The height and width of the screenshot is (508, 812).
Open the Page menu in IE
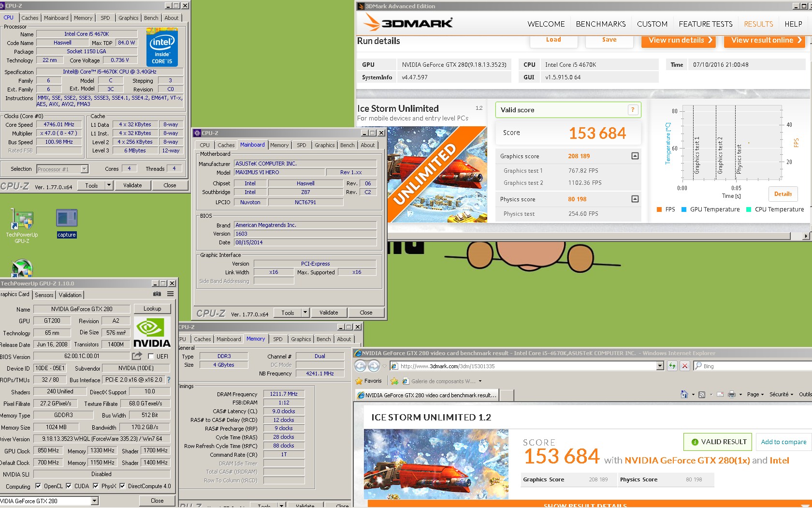coord(755,394)
